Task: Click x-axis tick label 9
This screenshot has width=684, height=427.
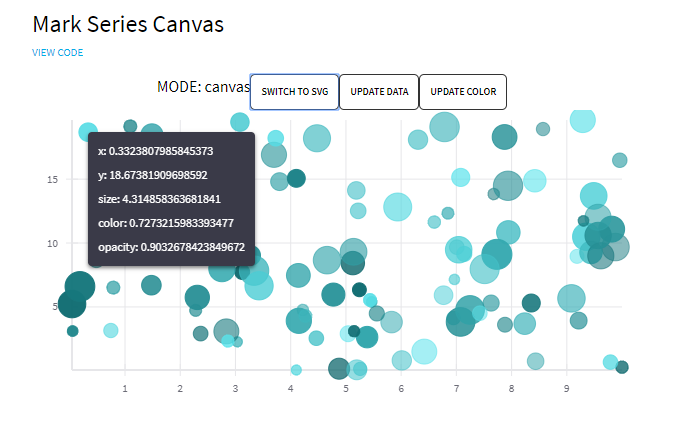Action: pos(567,387)
